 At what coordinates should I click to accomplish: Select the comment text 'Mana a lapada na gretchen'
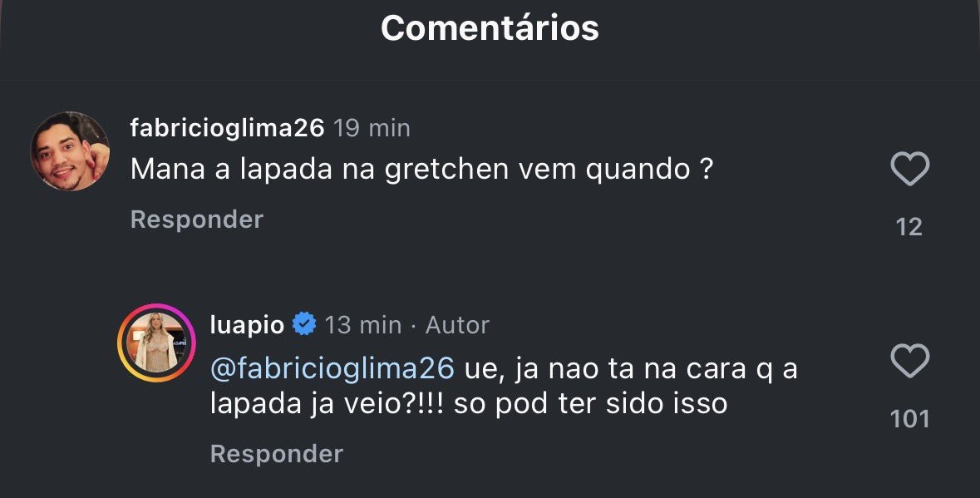coord(319,170)
